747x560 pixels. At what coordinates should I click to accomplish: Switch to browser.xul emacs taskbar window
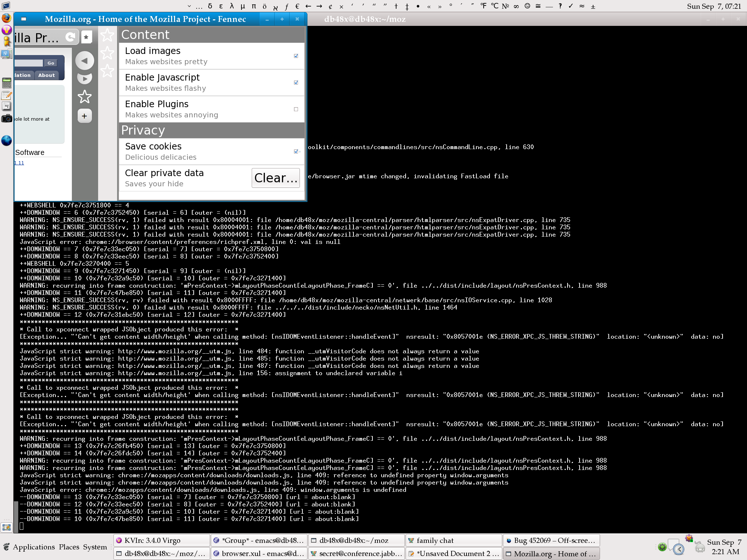[x=259, y=553]
